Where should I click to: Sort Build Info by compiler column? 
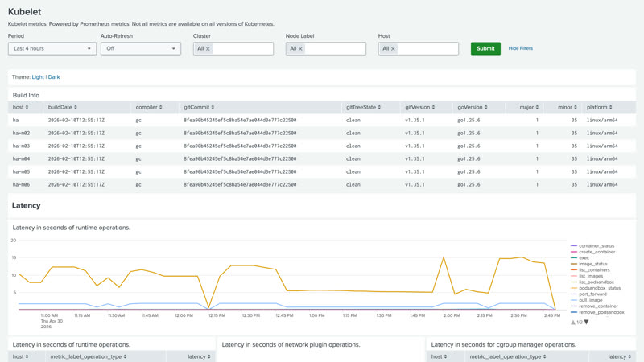pyautogui.click(x=149, y=107)
